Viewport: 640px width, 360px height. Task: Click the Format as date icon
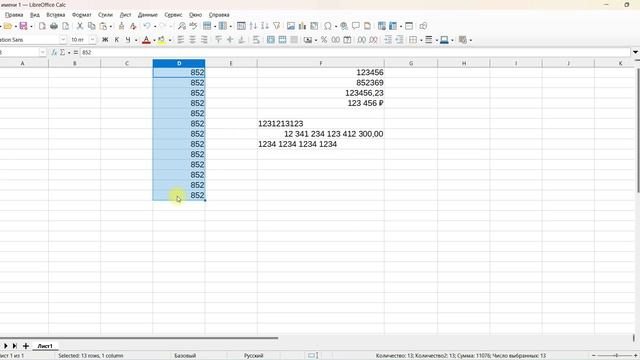tap(347, 40)
